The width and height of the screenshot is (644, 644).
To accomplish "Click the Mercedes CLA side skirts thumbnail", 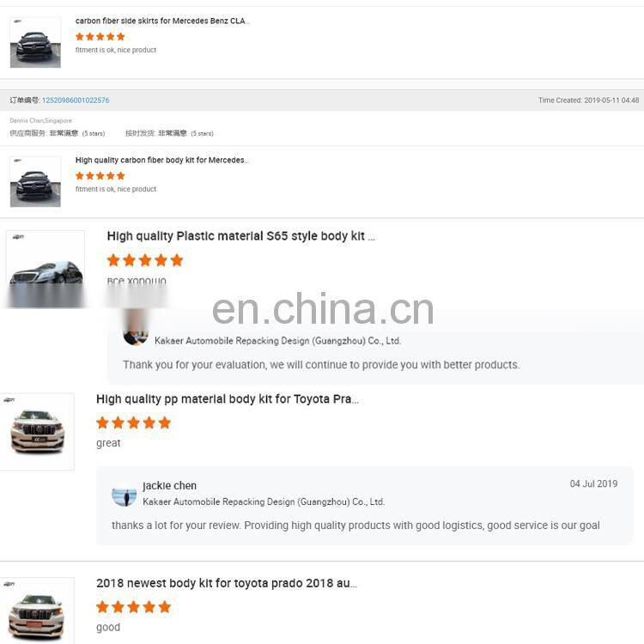I will [x=35, y=42].
